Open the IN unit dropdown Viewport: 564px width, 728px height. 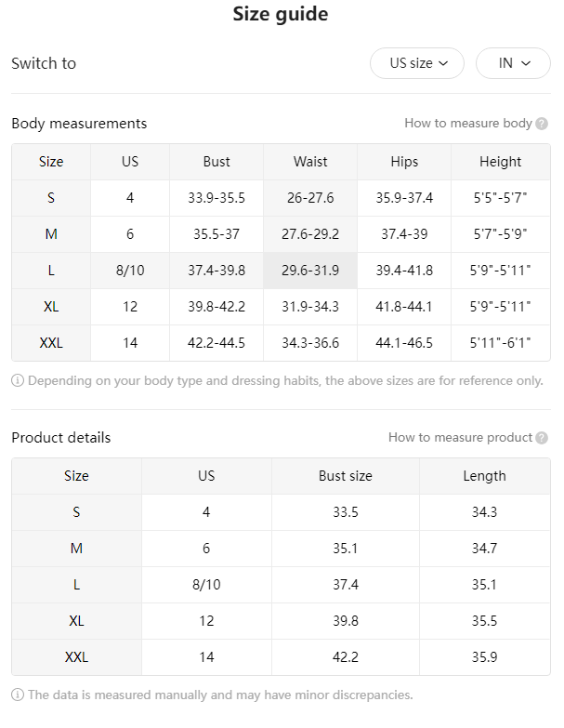point(513,63)
